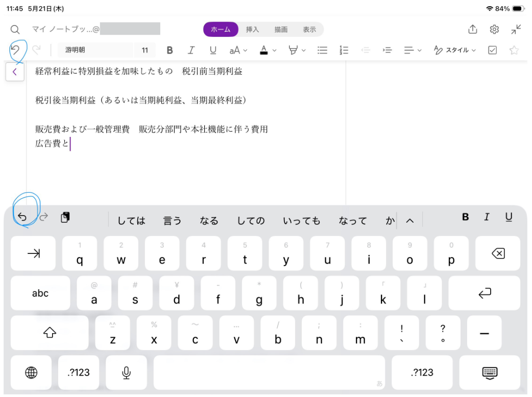Toggle bold in the top ribbon
This screenshot has width=532, height=397.
pos(170,50)
